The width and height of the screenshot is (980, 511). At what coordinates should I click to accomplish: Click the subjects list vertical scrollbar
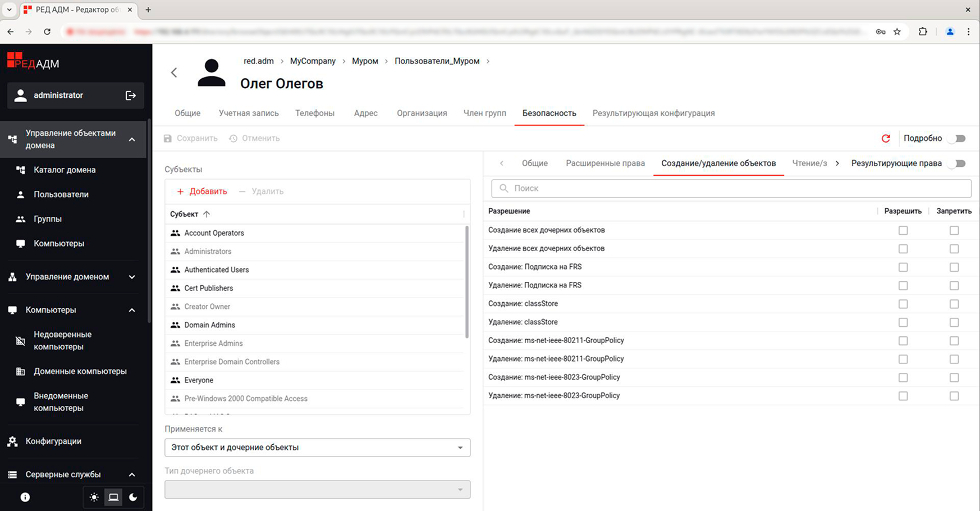click(x=467, y=281)
